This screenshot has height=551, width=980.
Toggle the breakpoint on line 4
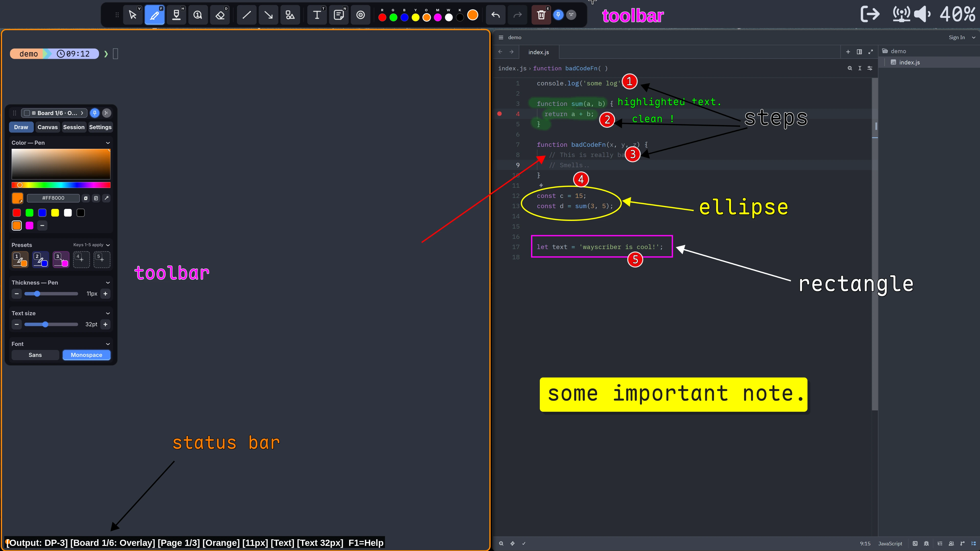[500, 114]
